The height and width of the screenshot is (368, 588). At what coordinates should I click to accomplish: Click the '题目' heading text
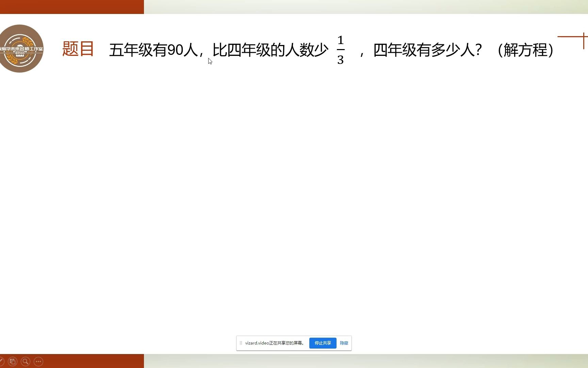[x=78, y=49]
